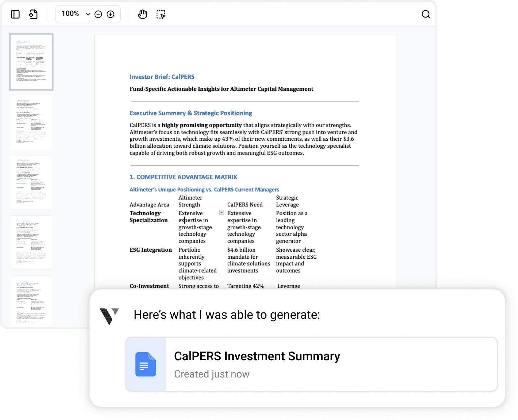
Task: Click the "Investor Brief: CalPERS" heading
Action: tap(162, 77)
